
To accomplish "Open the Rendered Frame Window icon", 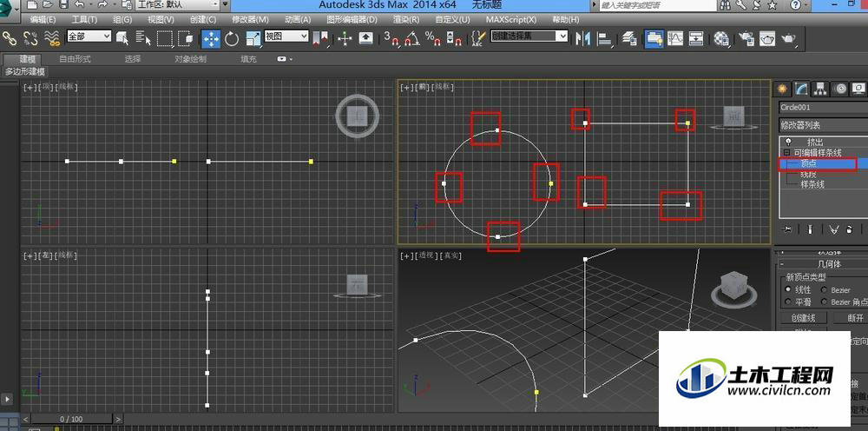I will [x=767, y=38].
